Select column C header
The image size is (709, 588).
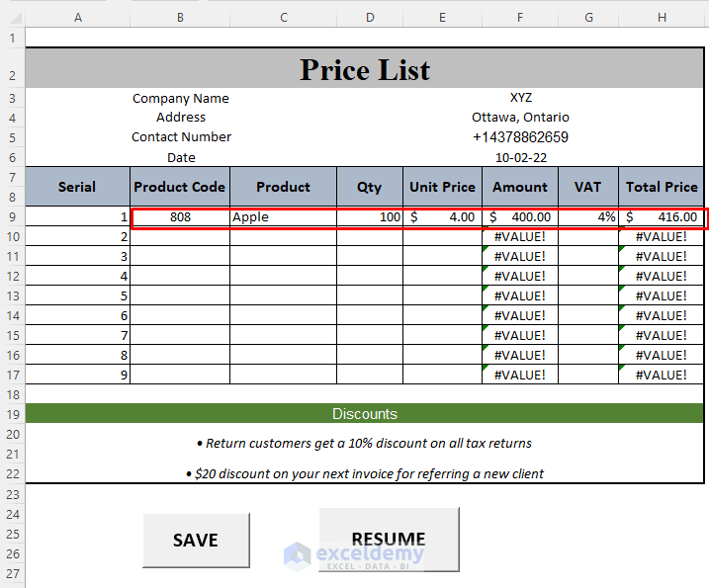click(x=284, y=18)
